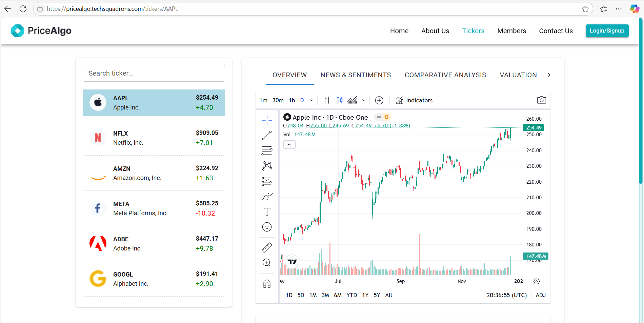Focus the Search ticker input field

click(154, 73)
